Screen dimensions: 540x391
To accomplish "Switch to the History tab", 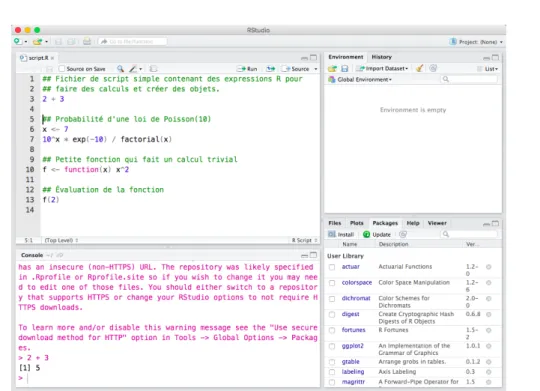I will point(382,57).
